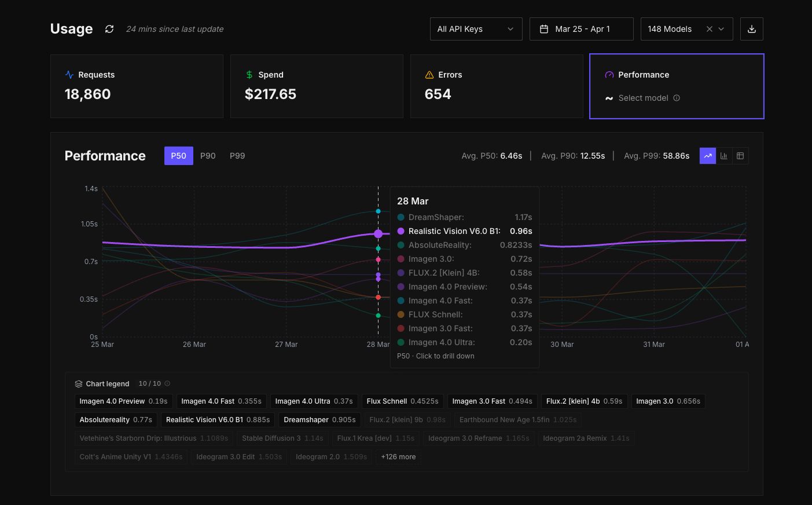Expand the 148 Models dropdown chevron
812x505 pixels.
pyautogui.click(x=721, y=29)
